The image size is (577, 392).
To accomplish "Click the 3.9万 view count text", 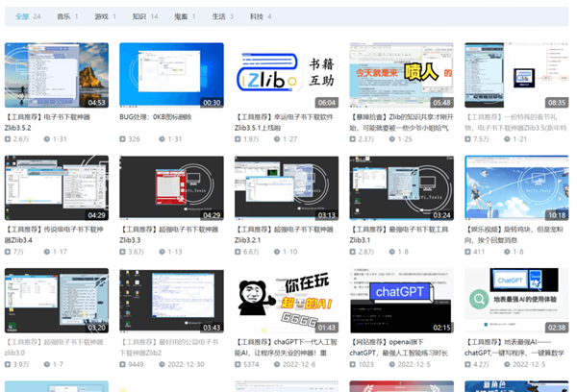I will coord(21,364).
